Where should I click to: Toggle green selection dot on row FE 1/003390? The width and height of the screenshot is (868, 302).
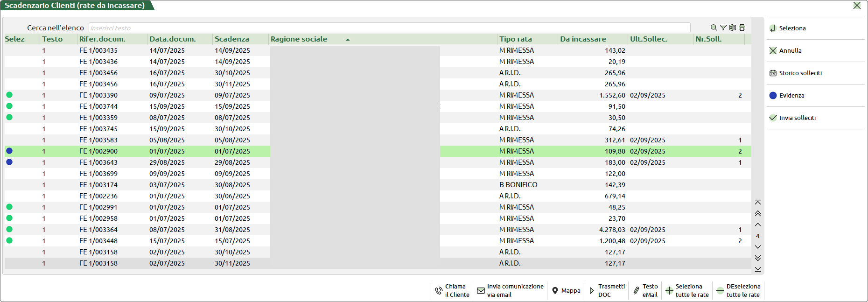coord(9,95)
